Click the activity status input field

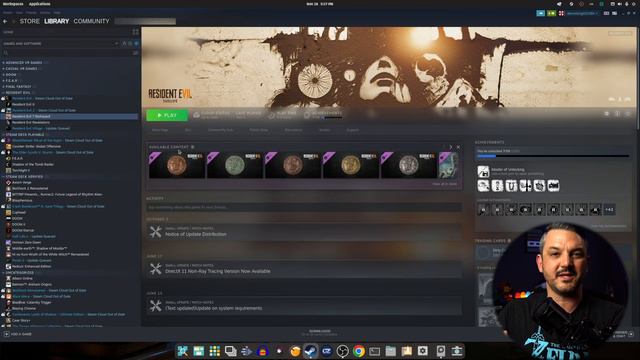pyautogui.click(x=304, y=207)
